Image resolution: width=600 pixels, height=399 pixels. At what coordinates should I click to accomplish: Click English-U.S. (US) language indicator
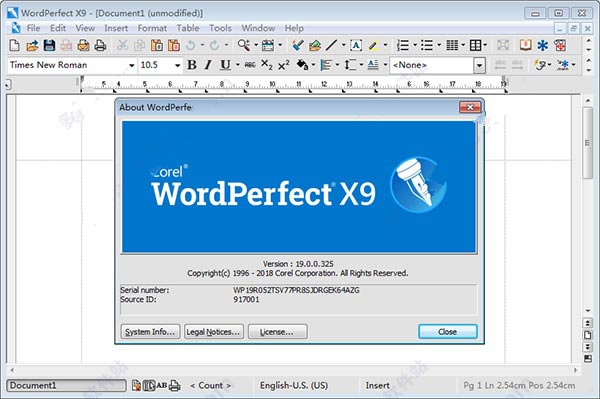pyautogui.click(x=294, y=385)
